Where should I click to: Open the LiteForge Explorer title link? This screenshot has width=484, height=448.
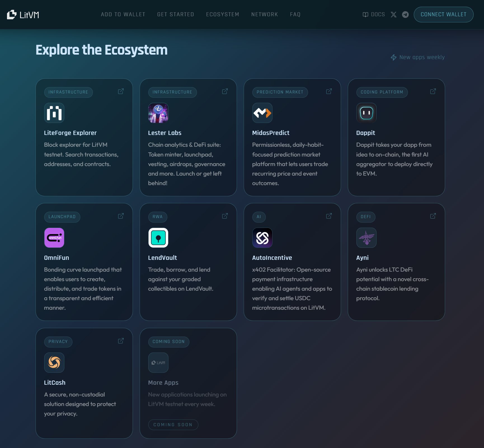(x=70, y=133)
